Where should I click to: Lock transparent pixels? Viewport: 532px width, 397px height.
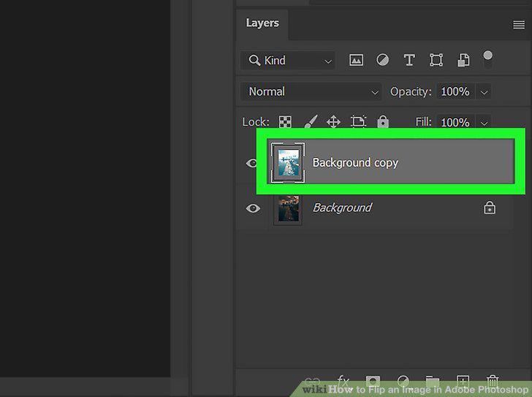click(285, 121)
